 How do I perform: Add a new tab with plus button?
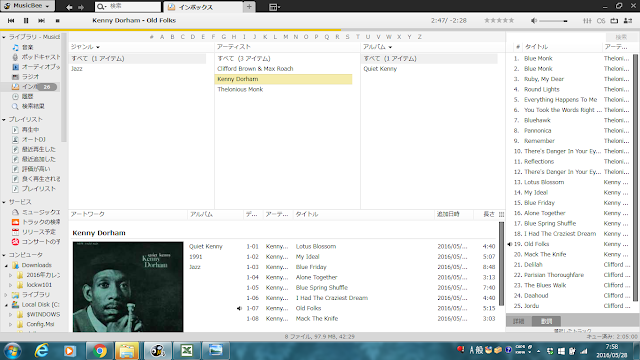(x=249, y=7)
